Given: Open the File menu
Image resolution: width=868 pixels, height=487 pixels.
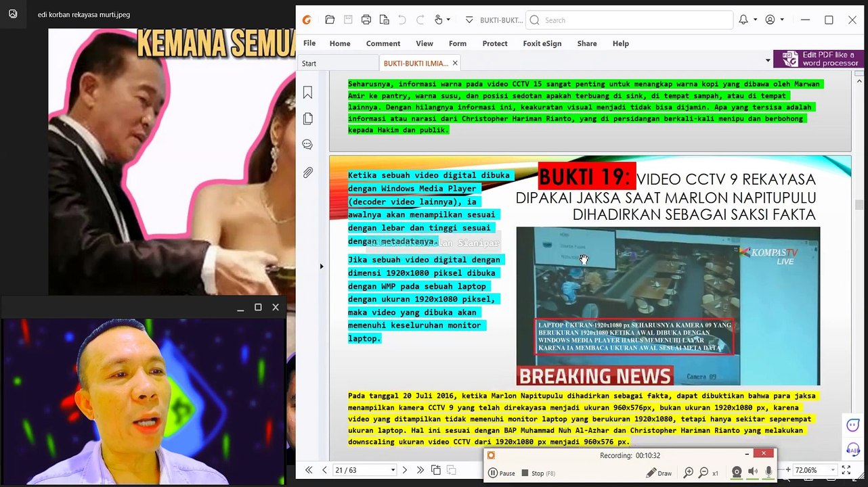Looking at the screenshot, I should tap(309, 43).
